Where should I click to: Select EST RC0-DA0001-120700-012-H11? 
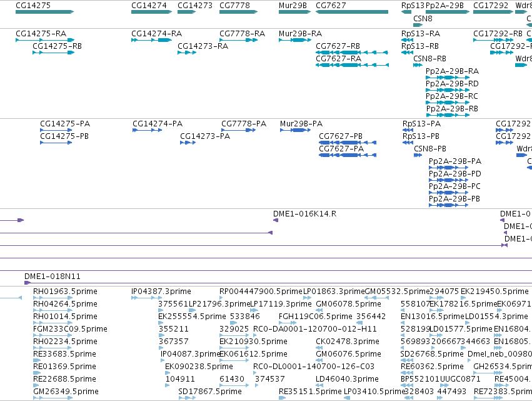(x=315, y=329)
